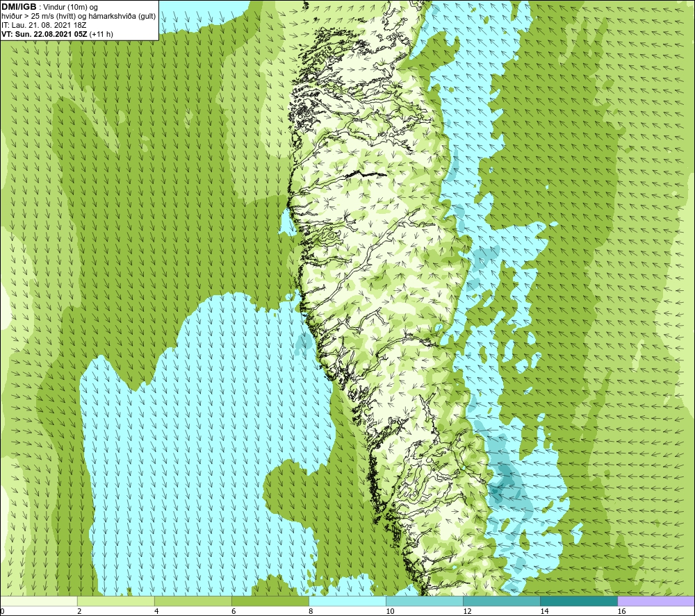The image size is (695, 616).
Task: Click the scale label '8'
Action: [x=311, y=612]
